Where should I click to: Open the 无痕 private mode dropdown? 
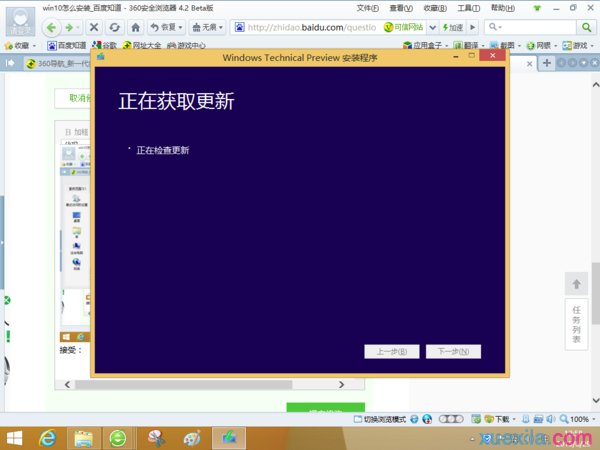207,27
